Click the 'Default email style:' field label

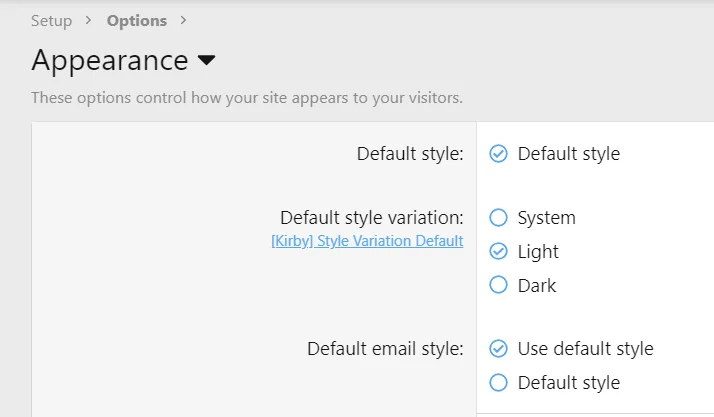pyautogui.click(x=385, y=349)
